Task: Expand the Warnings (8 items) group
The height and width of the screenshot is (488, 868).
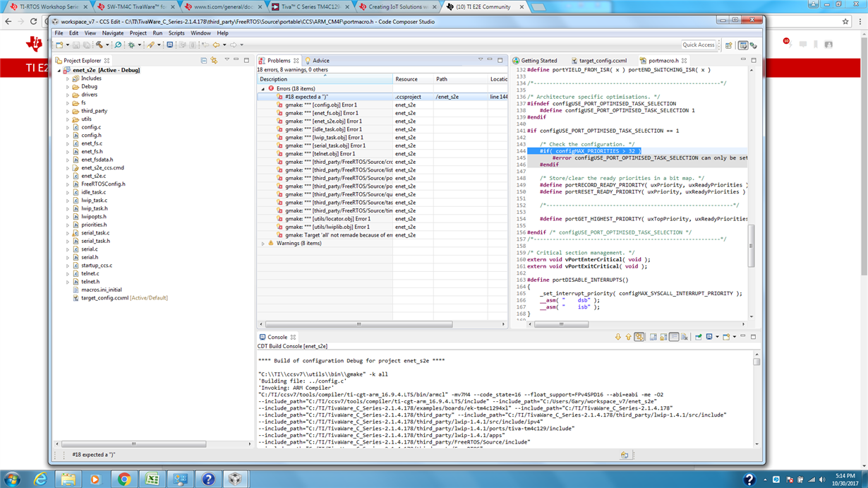Action: pyautogui.click(x=263, y=244)
